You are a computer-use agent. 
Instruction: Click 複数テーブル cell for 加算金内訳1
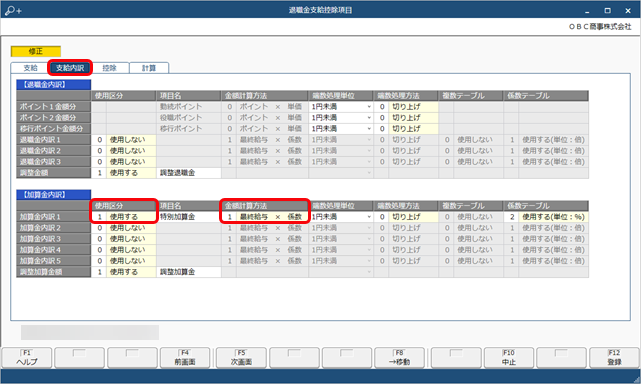(470, 217)
